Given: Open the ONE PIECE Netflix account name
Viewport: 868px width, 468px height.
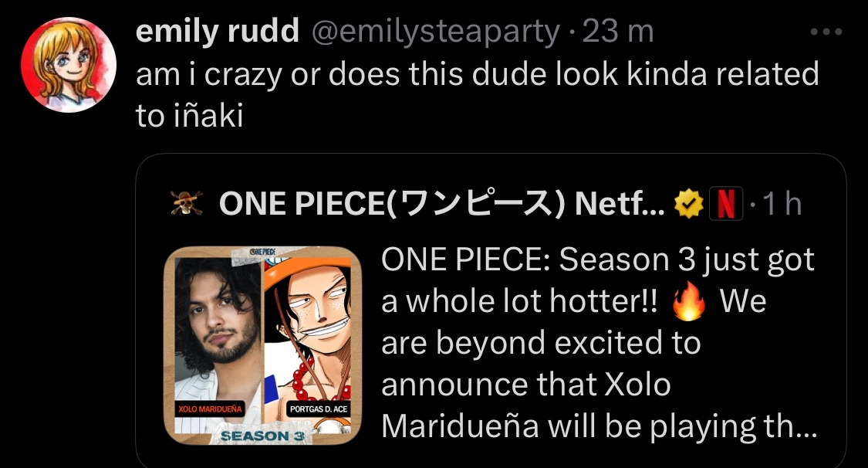Looking at the screenshot, I should pos(442,204).
